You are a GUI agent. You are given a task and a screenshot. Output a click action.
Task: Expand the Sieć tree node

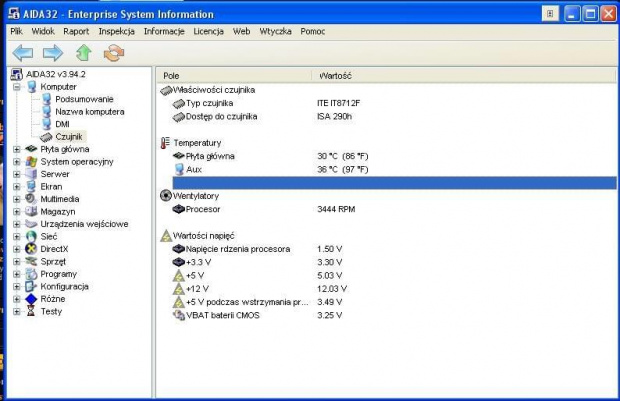coord(17,236)
